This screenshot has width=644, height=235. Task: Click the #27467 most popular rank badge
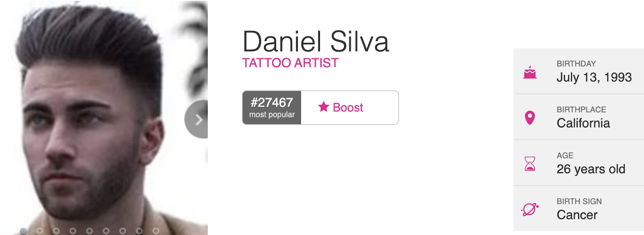point(272,108)
